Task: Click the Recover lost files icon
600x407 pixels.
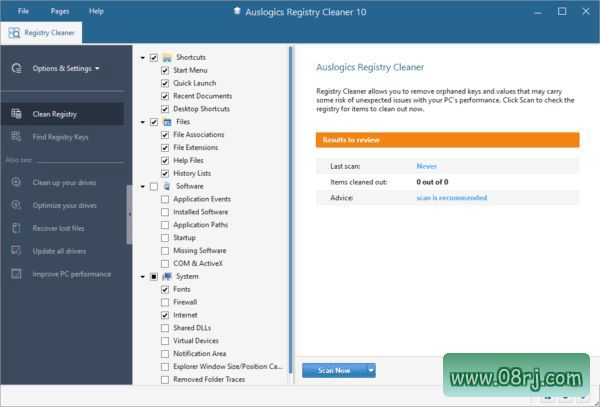Action: pos(16,228)
